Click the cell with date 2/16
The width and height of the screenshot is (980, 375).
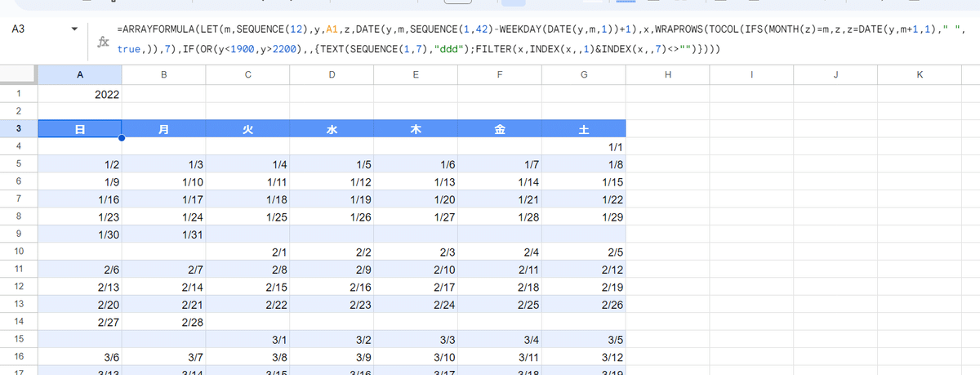click(332, 287)
